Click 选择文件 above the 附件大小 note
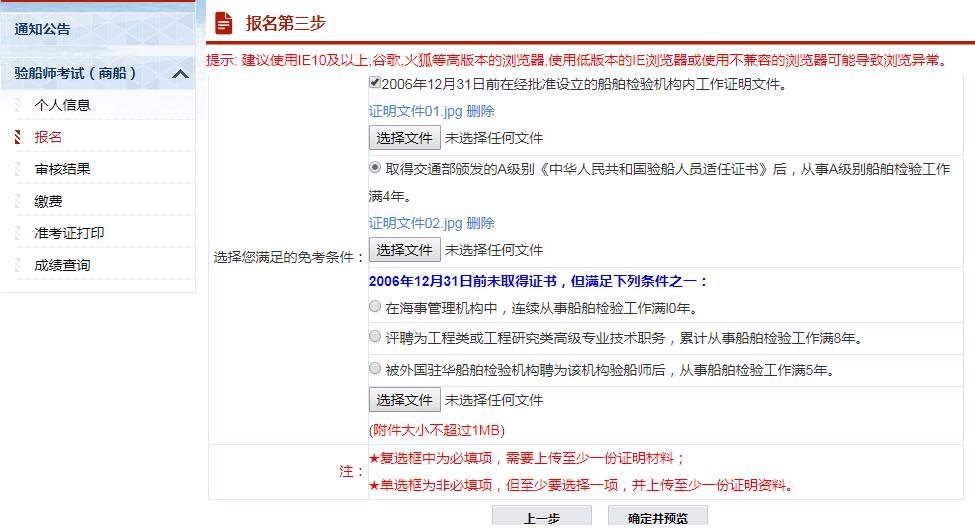The height and width of the screenshot is (528, 975). 404,400
